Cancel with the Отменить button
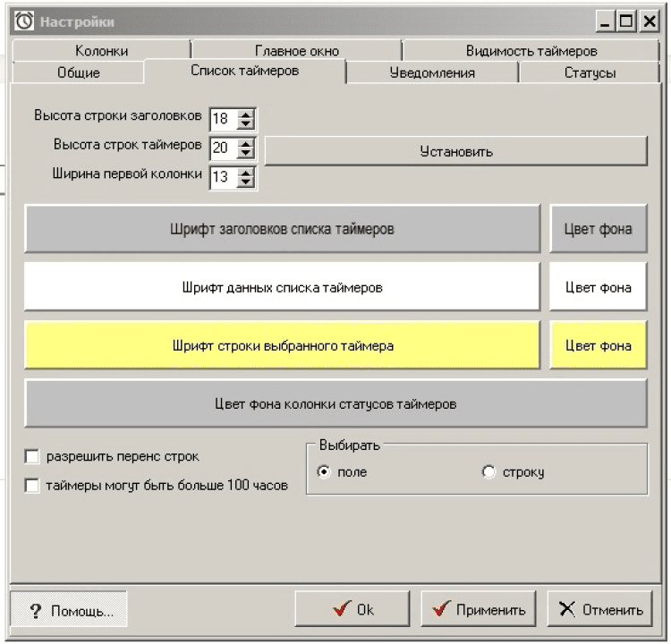This screenshot has width=671, height=644. point(600,609)
